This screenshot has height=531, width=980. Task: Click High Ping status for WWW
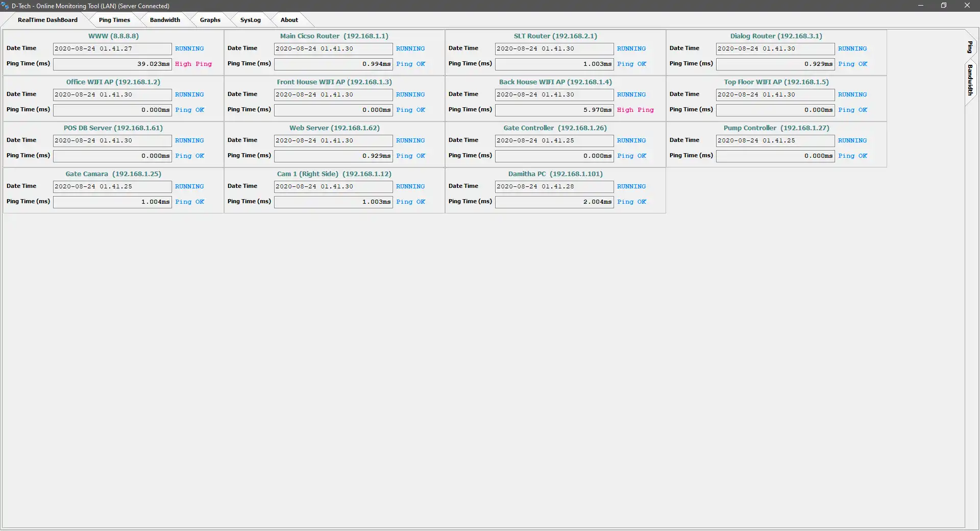pyautogui.click(x=193, y=64)
